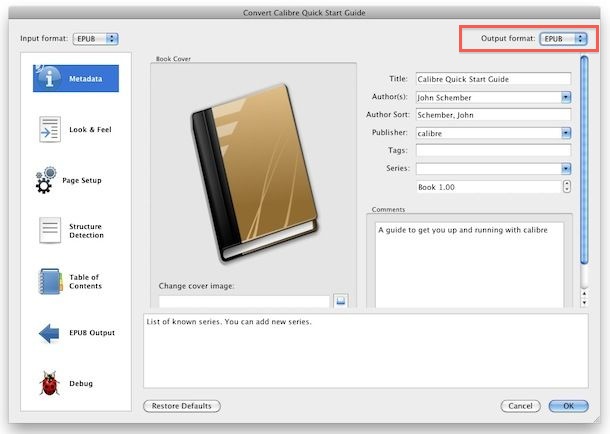Click the Cancel button

(521, 406)
